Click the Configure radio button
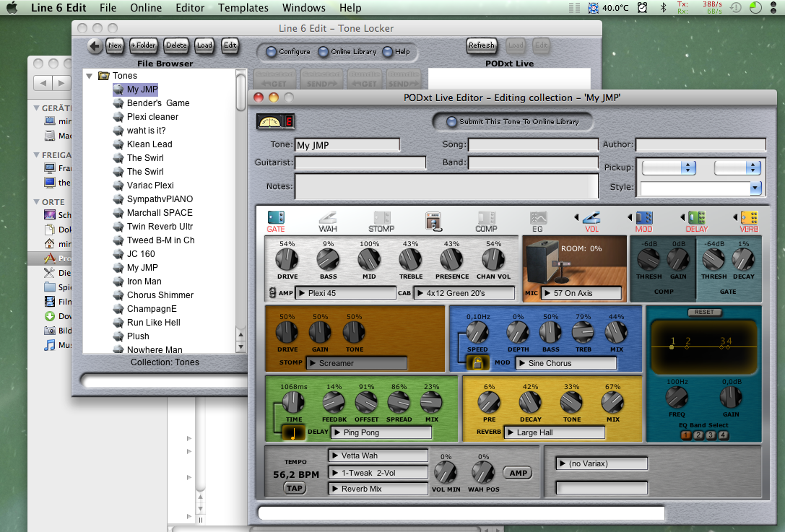 (271, 51)
